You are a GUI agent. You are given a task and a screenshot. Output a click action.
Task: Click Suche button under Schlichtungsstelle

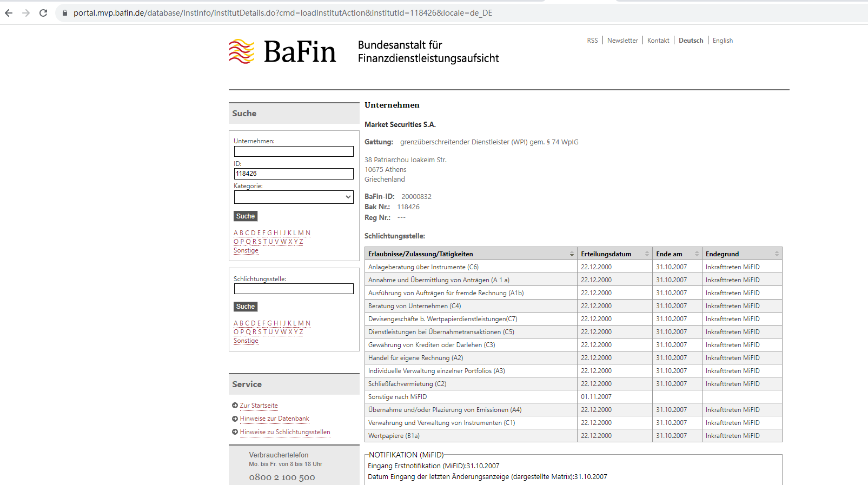click(246, 307)
